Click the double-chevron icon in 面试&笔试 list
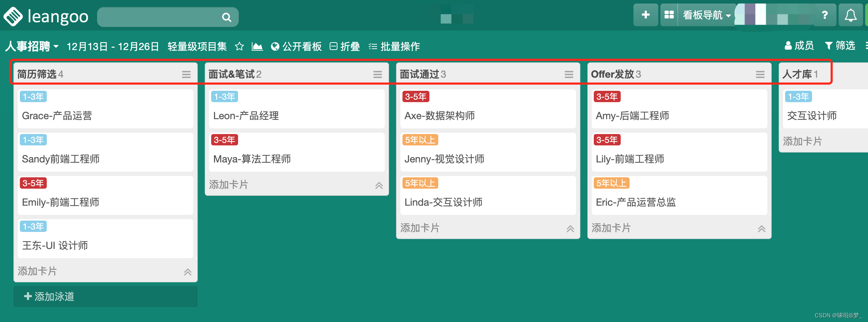868x322 pixels. [379, 185]
